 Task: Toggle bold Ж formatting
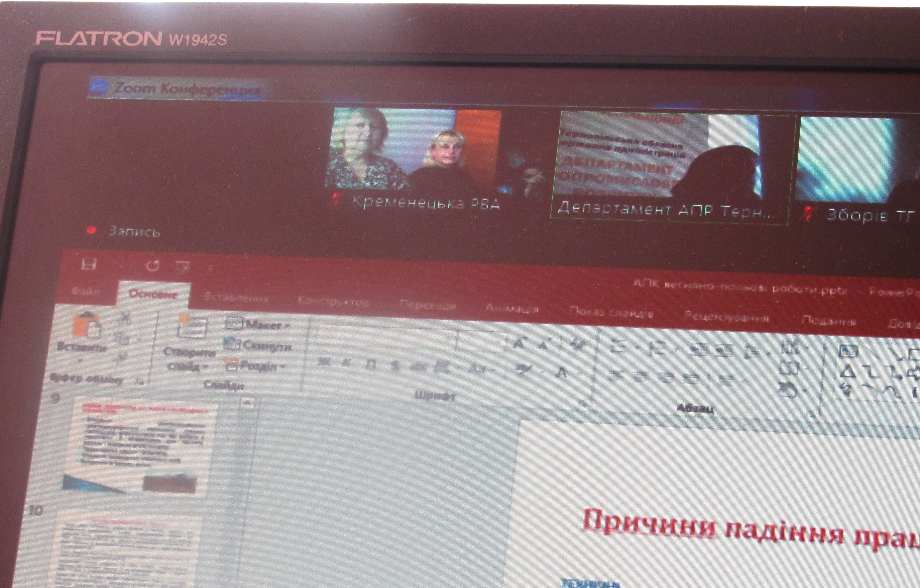click(x=324, y=362)
